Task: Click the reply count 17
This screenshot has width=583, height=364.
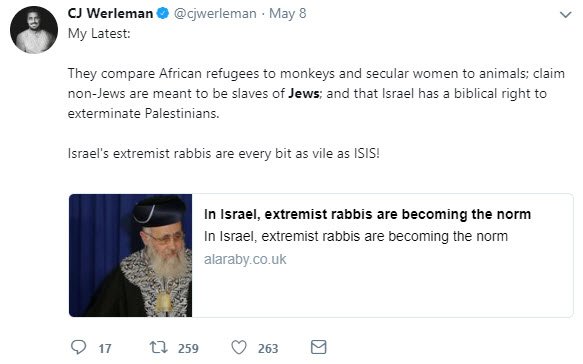Action: [105, 349]
